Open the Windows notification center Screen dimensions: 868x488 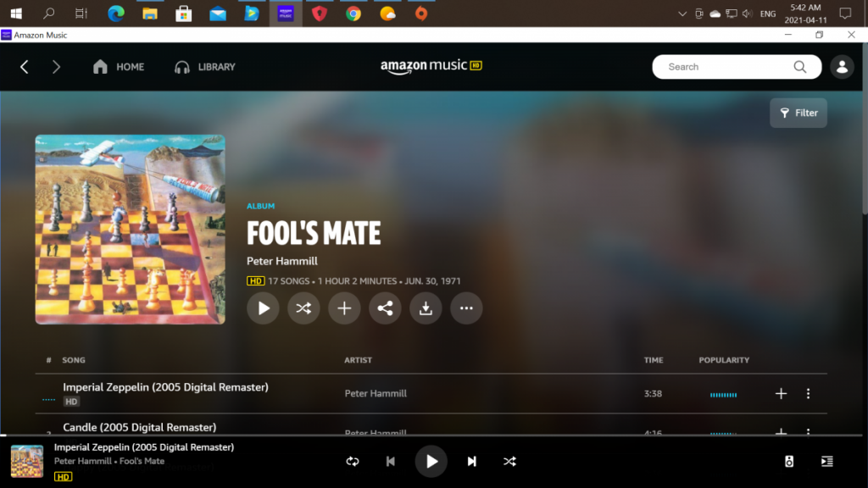[845, 14]
